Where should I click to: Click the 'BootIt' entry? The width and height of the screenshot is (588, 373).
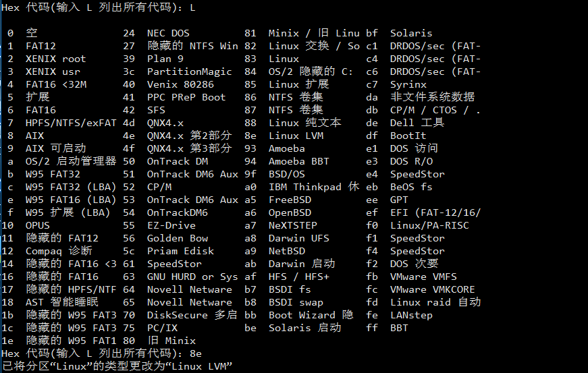(x=408, y=136)
